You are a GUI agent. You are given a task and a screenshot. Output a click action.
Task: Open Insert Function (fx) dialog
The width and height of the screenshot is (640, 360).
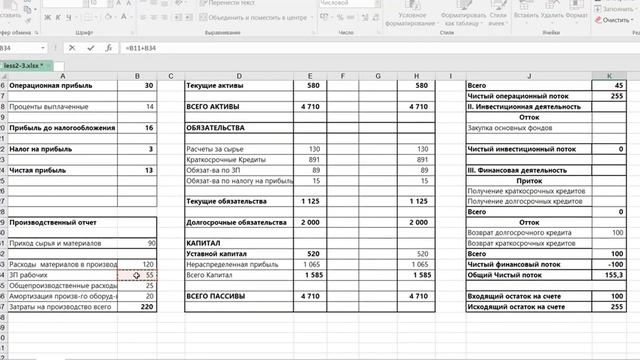pyautogui.click(x=109, y=48)
